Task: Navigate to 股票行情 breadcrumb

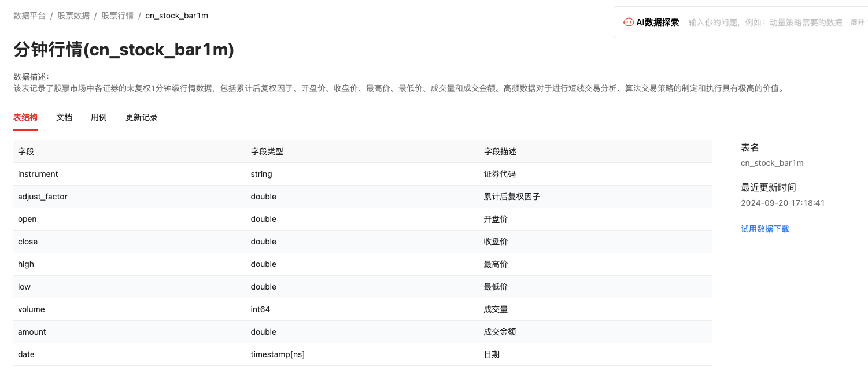Action: tap(117, 16)
